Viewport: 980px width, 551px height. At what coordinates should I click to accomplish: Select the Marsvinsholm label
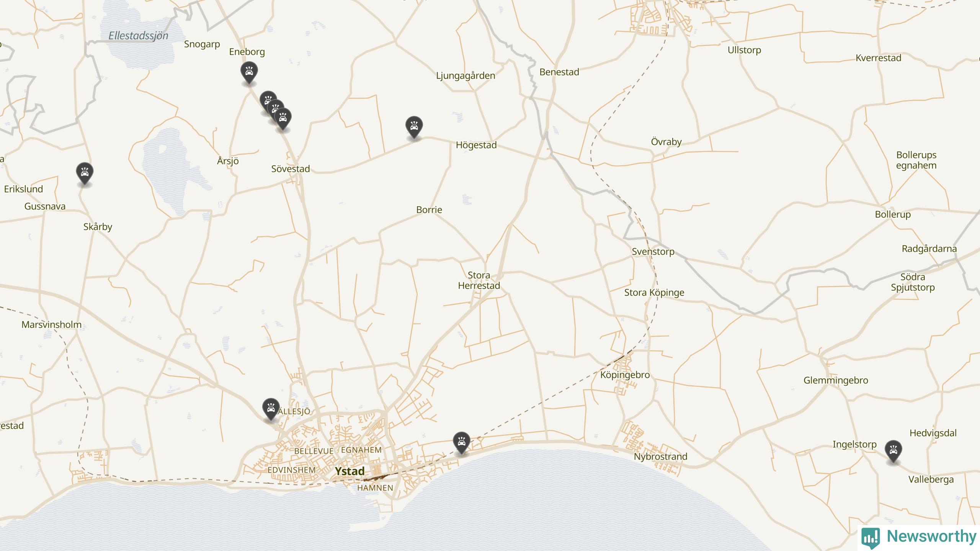tap(51, 324)
